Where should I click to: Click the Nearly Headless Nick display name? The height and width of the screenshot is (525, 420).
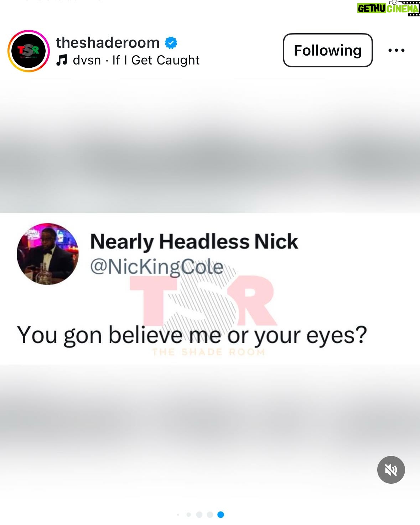click(194, 242)
